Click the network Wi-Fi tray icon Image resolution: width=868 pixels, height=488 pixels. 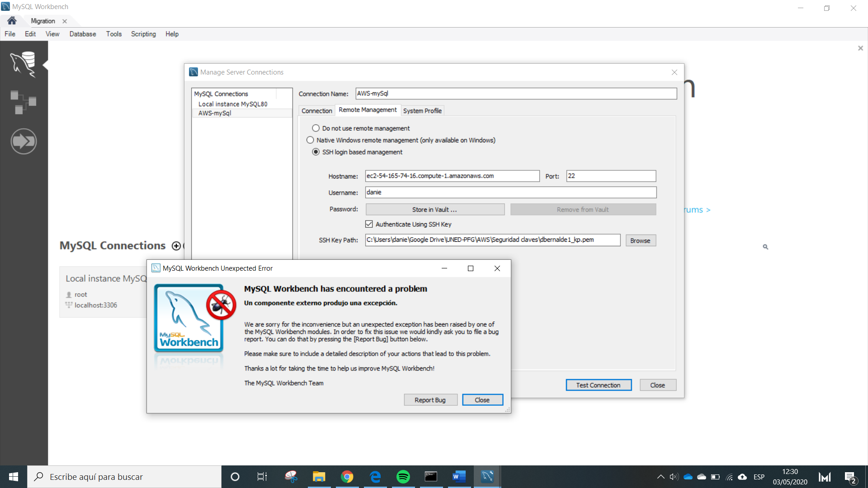click(x=729, y=477)
